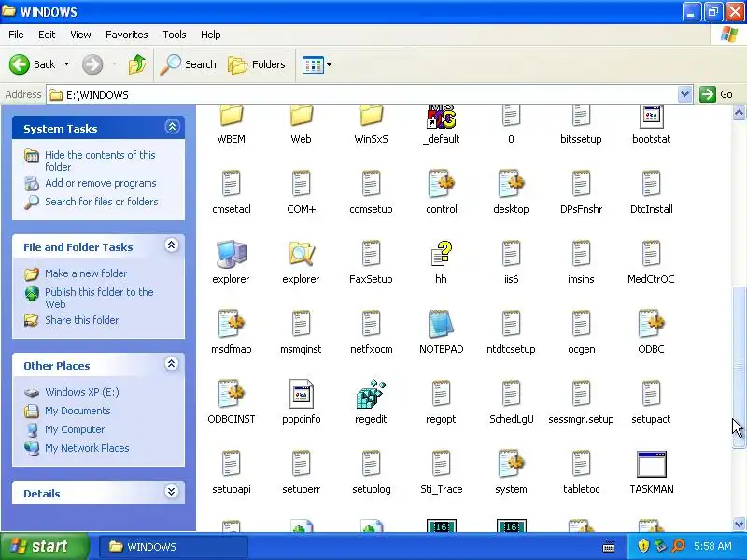Click Publish this folder to the Web
The height and width of the screenshot is (560, 747).
point(99,298)
